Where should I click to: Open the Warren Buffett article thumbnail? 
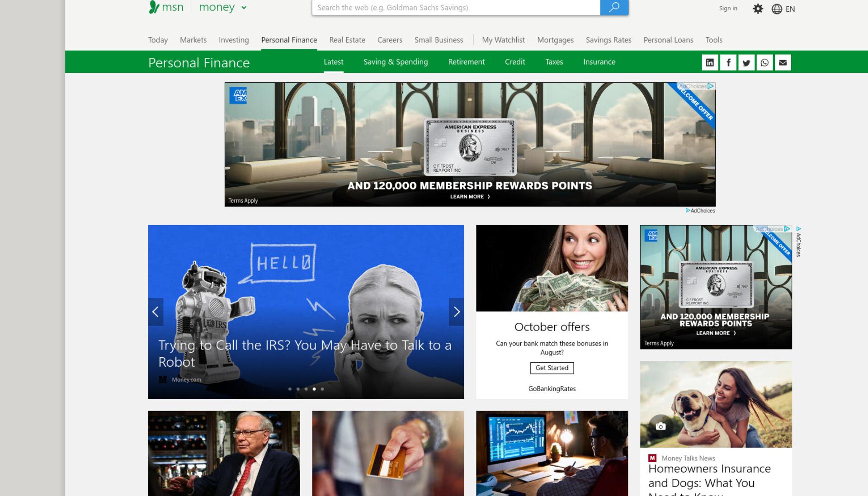(x=224, y=453)
